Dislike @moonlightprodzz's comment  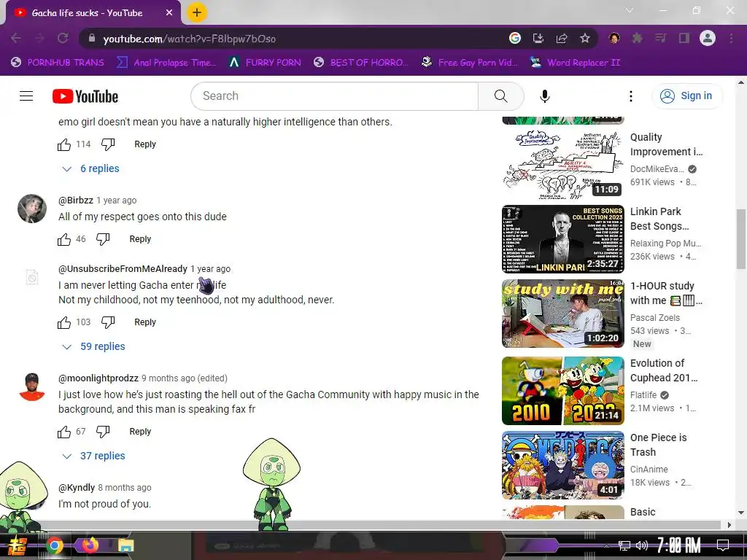pyautogui.click(x=103, y=432)
